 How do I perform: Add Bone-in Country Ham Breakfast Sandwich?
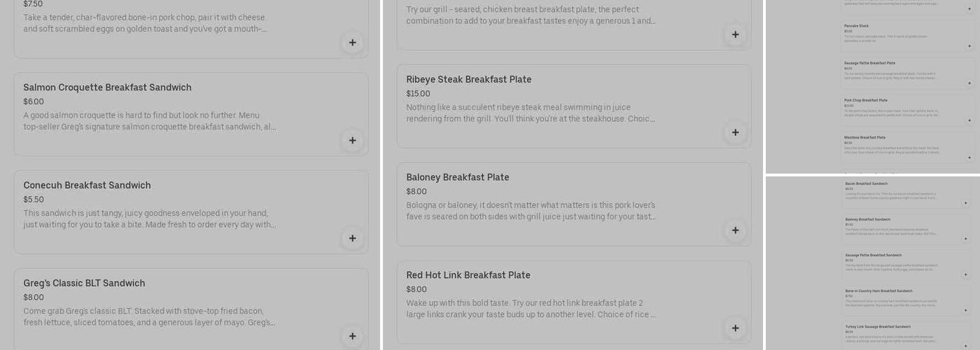coord(967,310)
